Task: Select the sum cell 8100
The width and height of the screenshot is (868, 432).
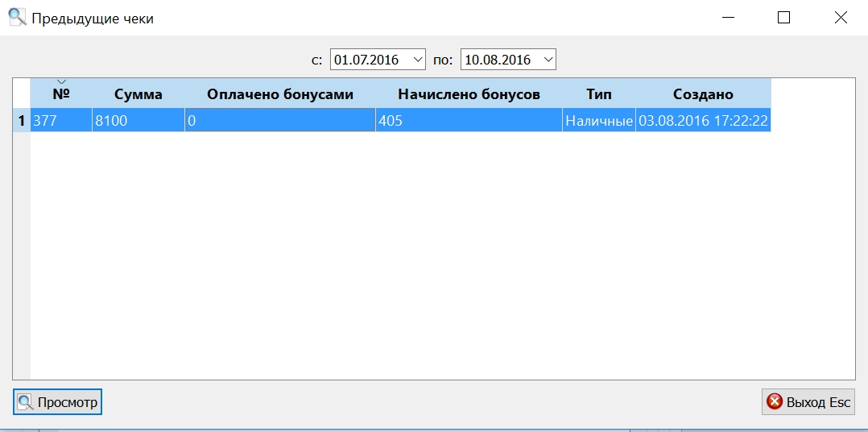Action: (138, 121)
